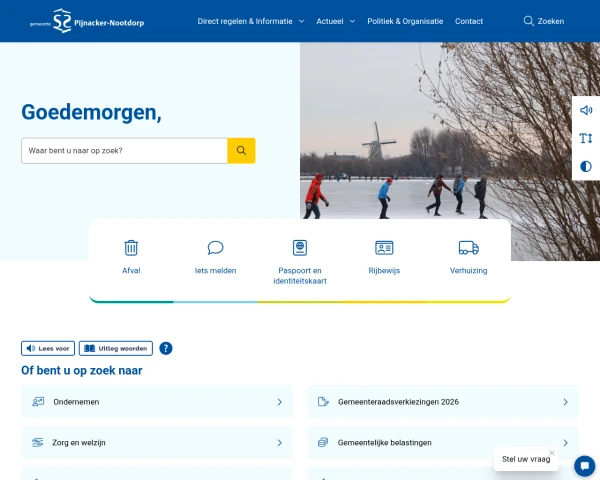Click the Ondernemen card icon
Image resolution: width=600 pixels, height=480 pixels.
click(38, 402)
